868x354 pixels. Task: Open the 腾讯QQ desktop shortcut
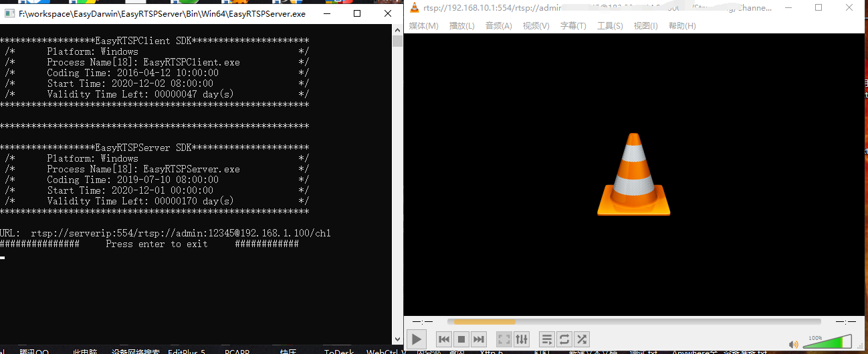point(34,351)
